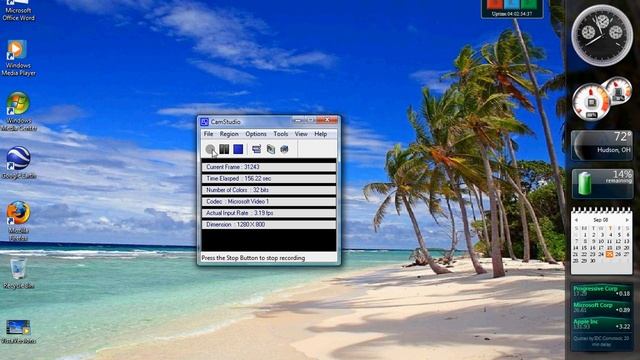Viewport: 640px width, 360px height.
Task: Select the Mozilla Firefox desktop icon
Action: [18, 220]
